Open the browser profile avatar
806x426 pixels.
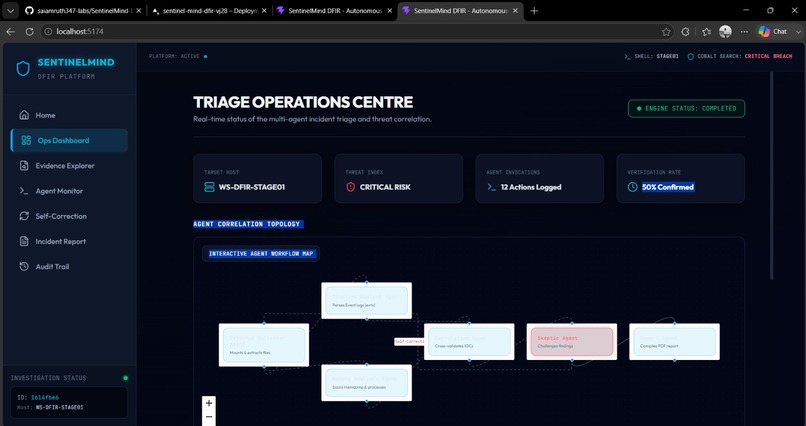pyautogui.click(x=725, y=31)
